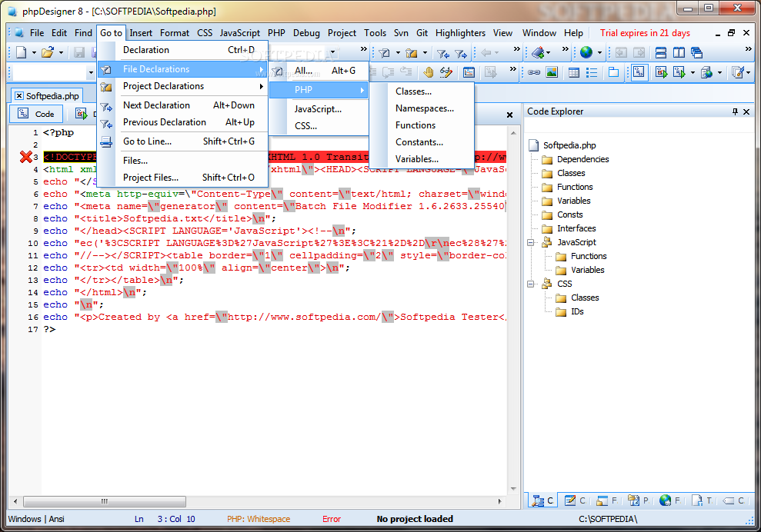Select Classes... in the PHP submenu
The height and width of the screenshot is (532, 761).
(421, 91)
